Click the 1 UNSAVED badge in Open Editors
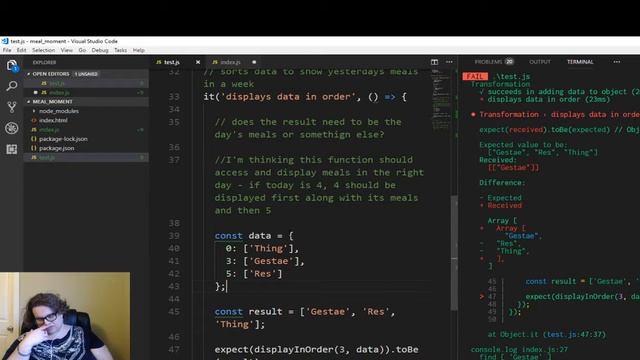 click(x=86, y=74)
